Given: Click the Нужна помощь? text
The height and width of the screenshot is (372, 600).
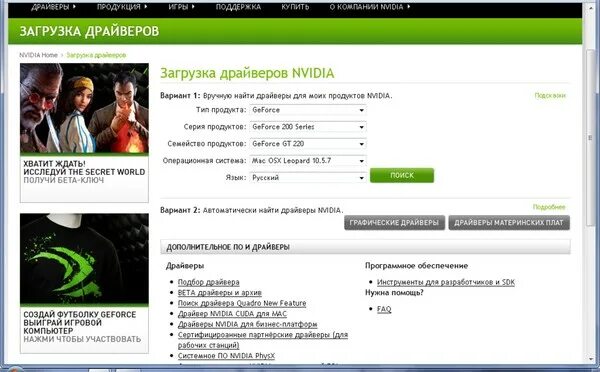Looking at the screenshot, I should (394, 293).
